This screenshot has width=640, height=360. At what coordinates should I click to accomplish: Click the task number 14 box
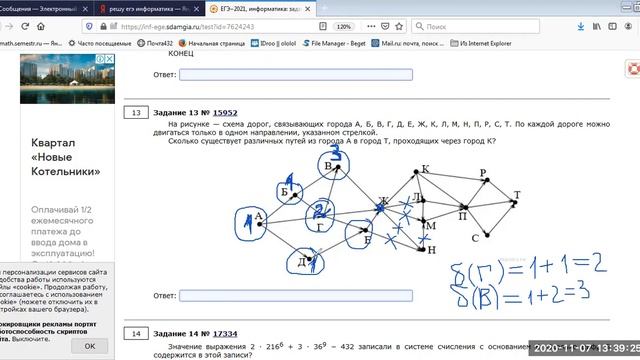[x=136, y=333]
